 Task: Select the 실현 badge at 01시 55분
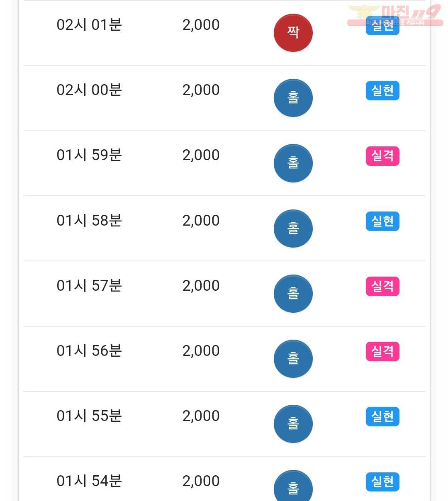coord(382,416)
